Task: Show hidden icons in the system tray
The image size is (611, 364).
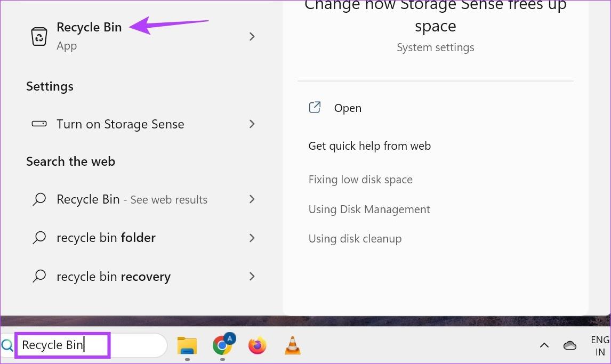Action: (544, 345)
